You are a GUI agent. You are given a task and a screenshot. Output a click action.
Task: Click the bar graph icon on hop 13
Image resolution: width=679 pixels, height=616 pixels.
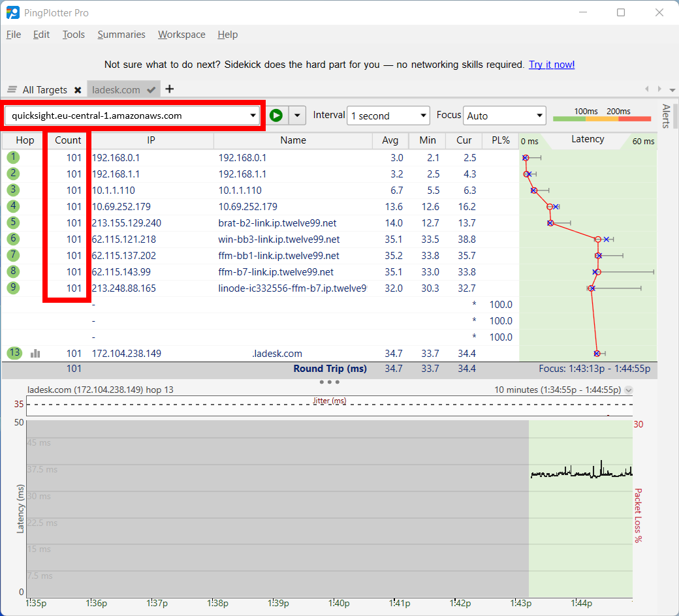[x=35, y=354]
